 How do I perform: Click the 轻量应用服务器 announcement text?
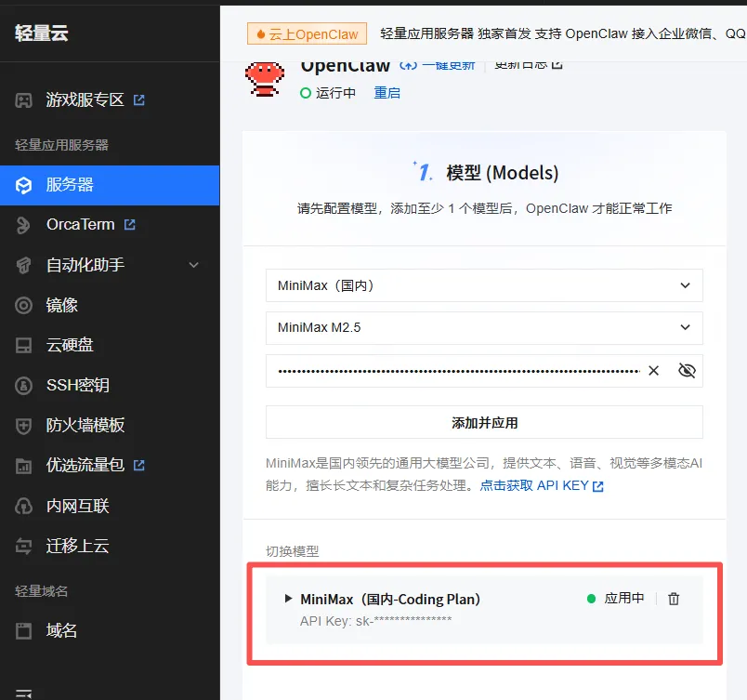pyautogui.click(x=563, y=33)
